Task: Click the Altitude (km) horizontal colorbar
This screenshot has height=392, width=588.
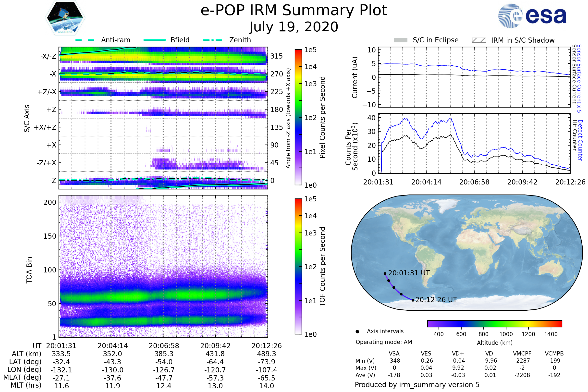Action: (494, 323)
